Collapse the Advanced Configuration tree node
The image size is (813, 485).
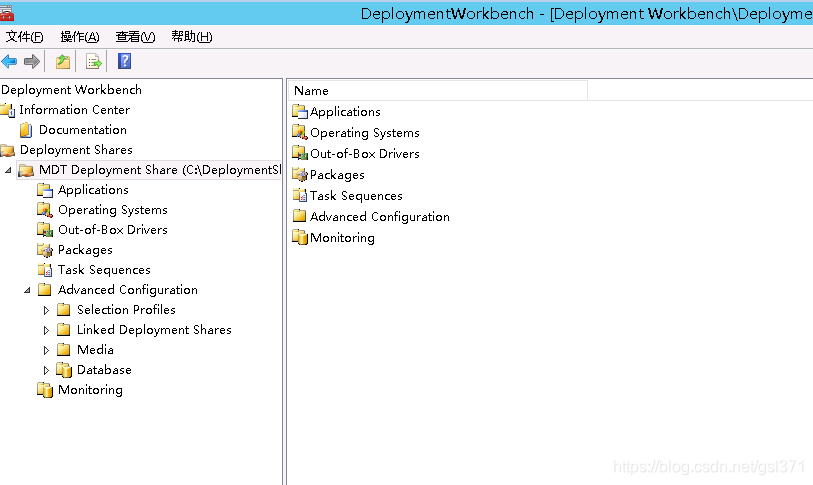[x=27, y=290]
